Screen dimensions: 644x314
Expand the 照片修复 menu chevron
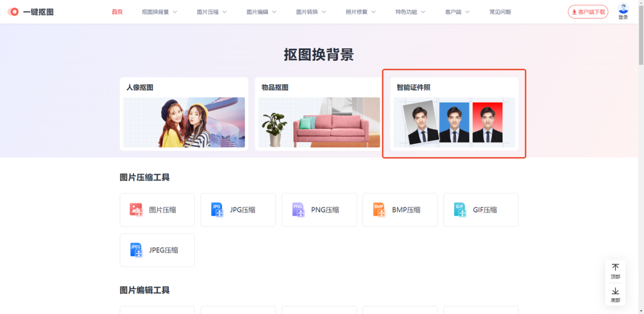373,12
